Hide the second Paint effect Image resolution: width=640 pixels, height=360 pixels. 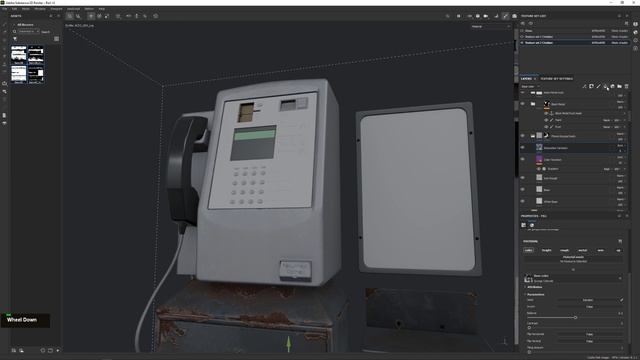click(x=546, y=127)
